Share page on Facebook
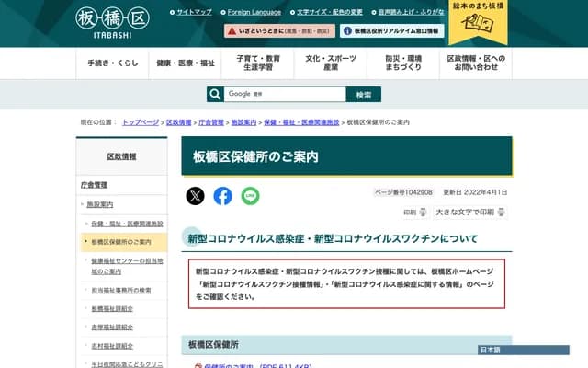588x368 pixels. [x=222, y=196]
